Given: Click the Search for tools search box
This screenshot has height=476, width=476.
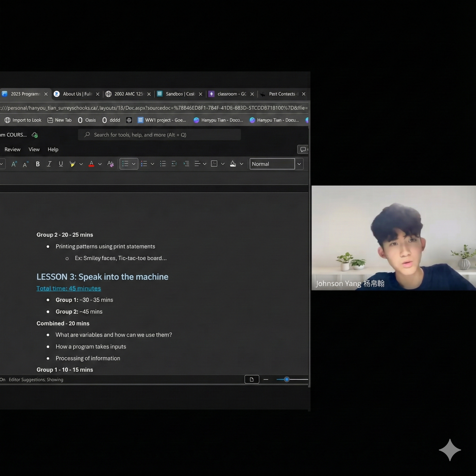Looking at the screenshot, I should (x=159, y=135).
